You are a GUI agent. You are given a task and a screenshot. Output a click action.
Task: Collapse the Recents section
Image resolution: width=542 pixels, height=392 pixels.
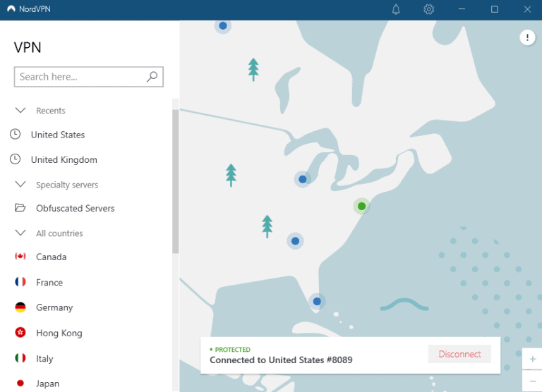click(x=20, y=111)
